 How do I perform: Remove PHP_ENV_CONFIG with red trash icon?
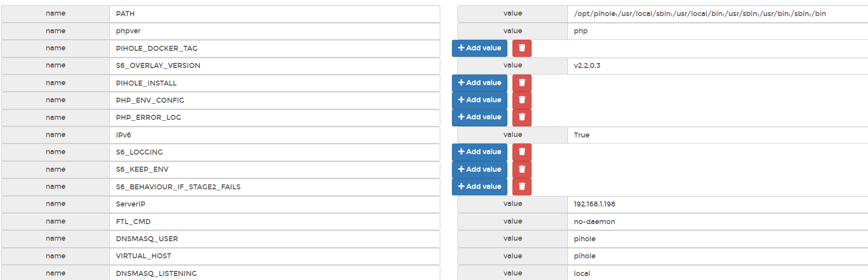click(x=522, y=100)
